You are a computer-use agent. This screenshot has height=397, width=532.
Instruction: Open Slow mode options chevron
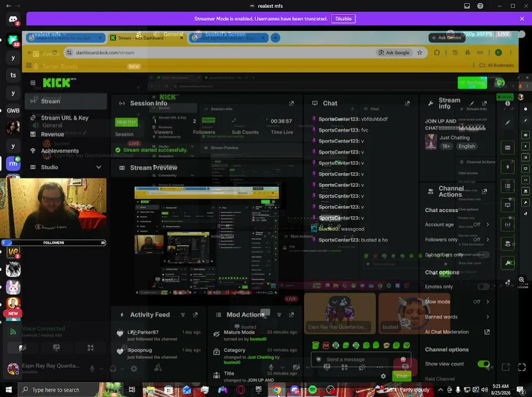[487, 302]
